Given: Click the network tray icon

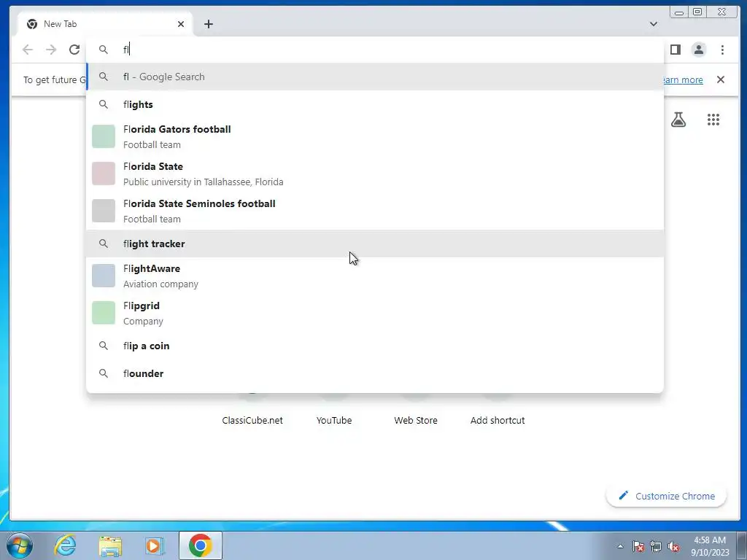Looking at the screenshot, I should (656, 546).
